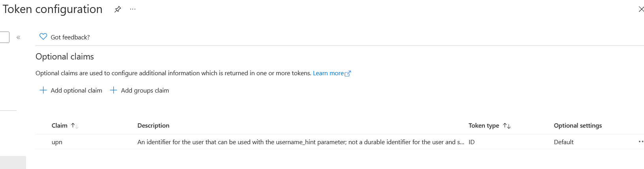644x169 pixels.
Task: Click the Got feedback? text
Action: click(x=70, y=37)
